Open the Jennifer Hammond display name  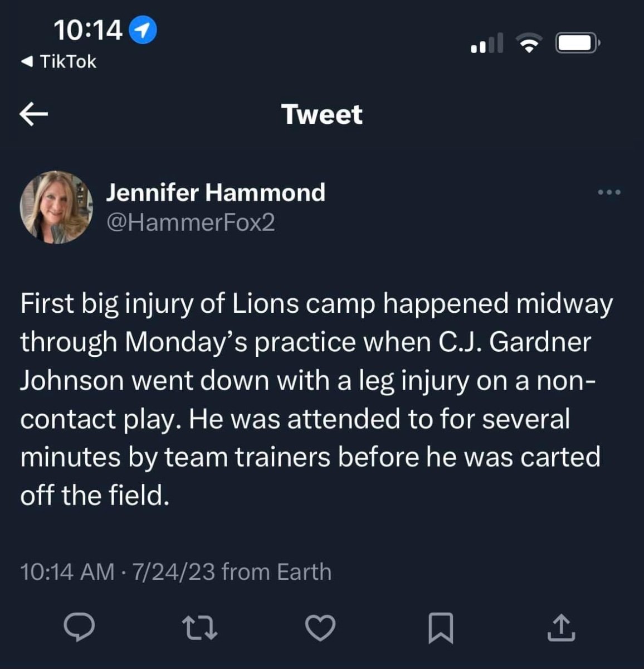coord(216,192)
